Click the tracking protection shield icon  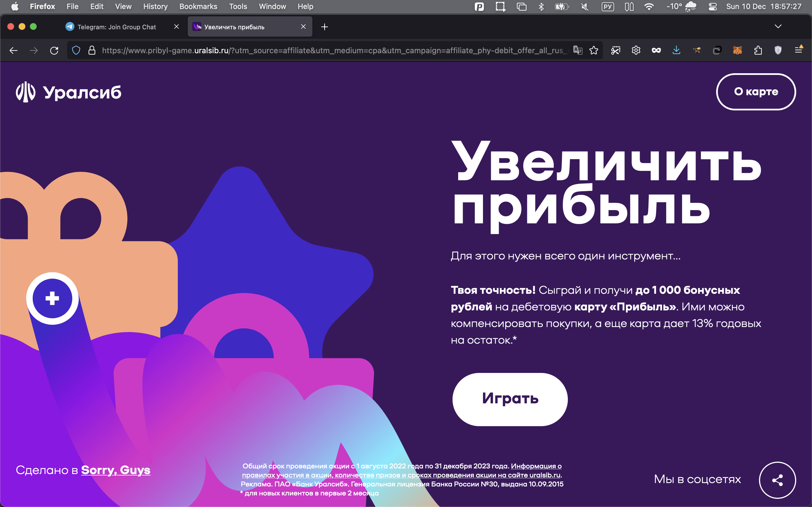76,50
